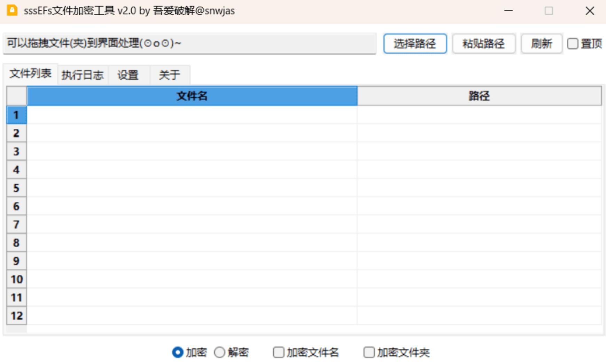Open the 关于 tab
This screenshot has width=606, height=364.
[x=170, y=75]
